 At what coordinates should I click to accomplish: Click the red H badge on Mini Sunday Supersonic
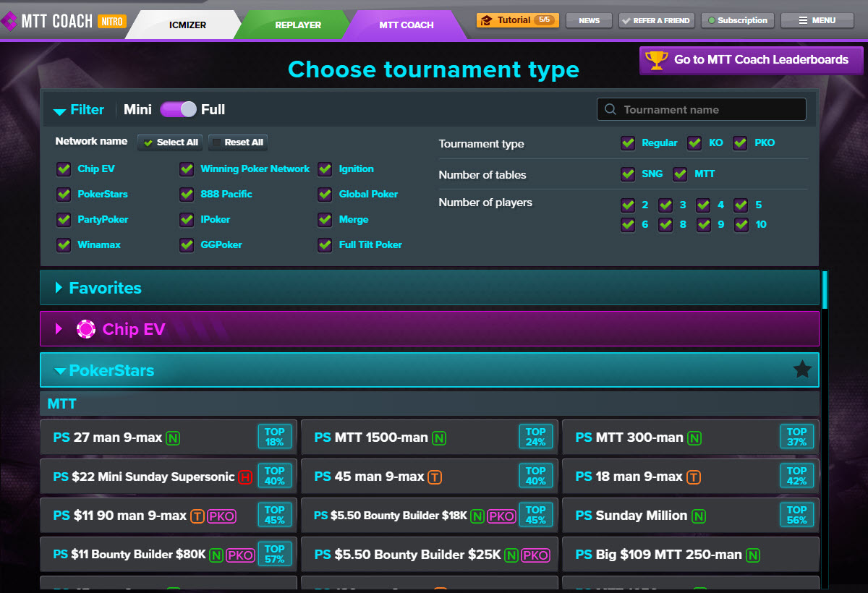(x=245, y=477)
